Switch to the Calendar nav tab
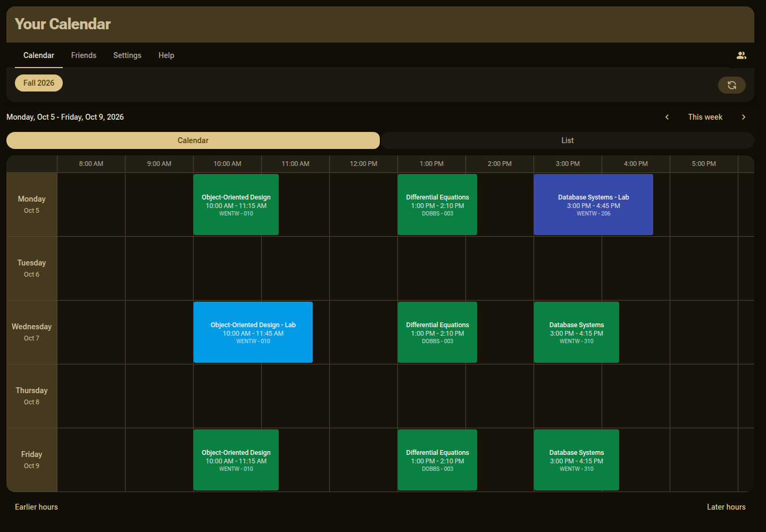766x532 pixels. (39, 55)
